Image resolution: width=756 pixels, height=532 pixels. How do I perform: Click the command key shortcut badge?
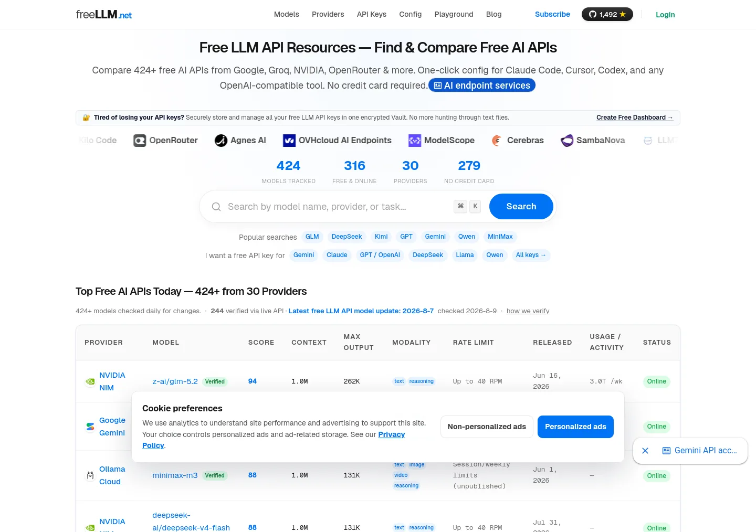(x=460, y=206)
